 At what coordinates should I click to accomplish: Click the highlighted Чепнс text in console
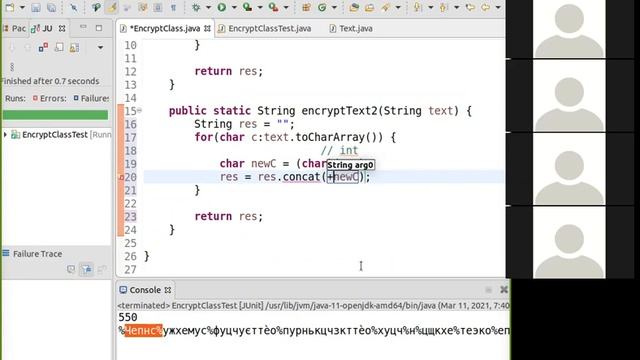143,331
